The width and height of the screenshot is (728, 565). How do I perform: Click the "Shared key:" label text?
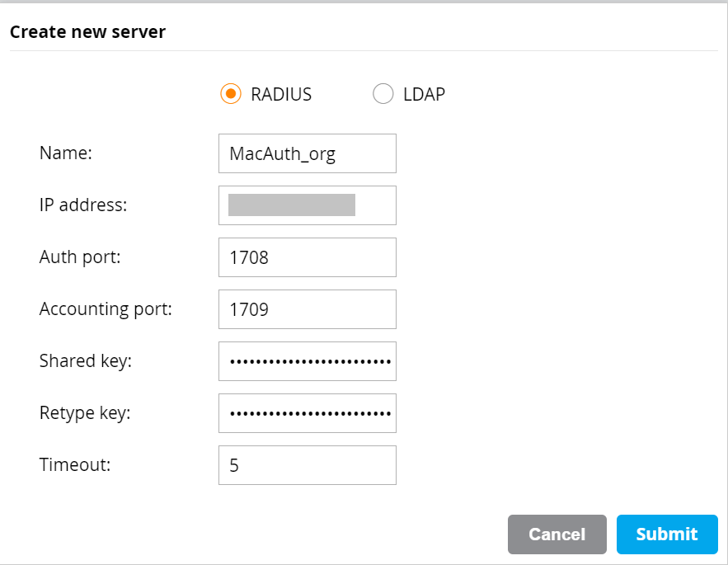click(86, 361)
